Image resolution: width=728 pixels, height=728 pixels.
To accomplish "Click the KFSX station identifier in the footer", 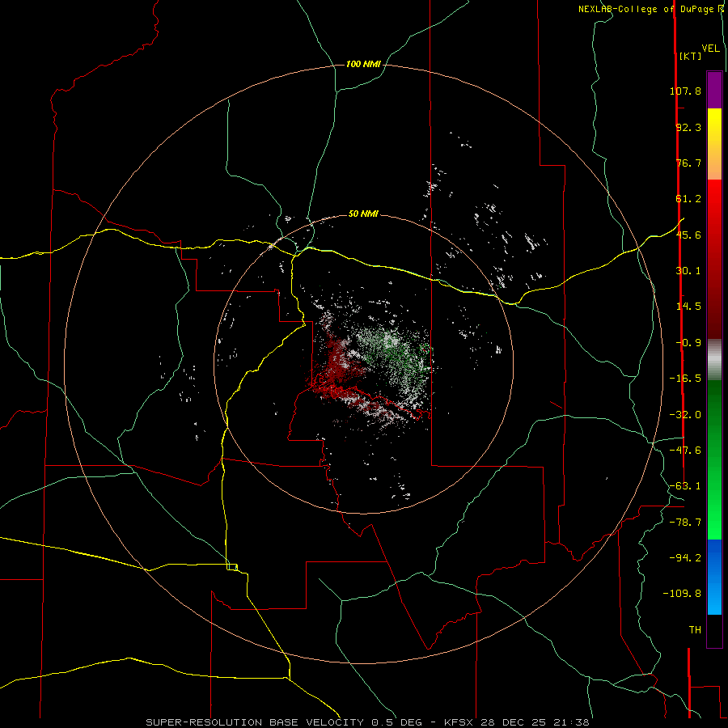I will (459, 722).
